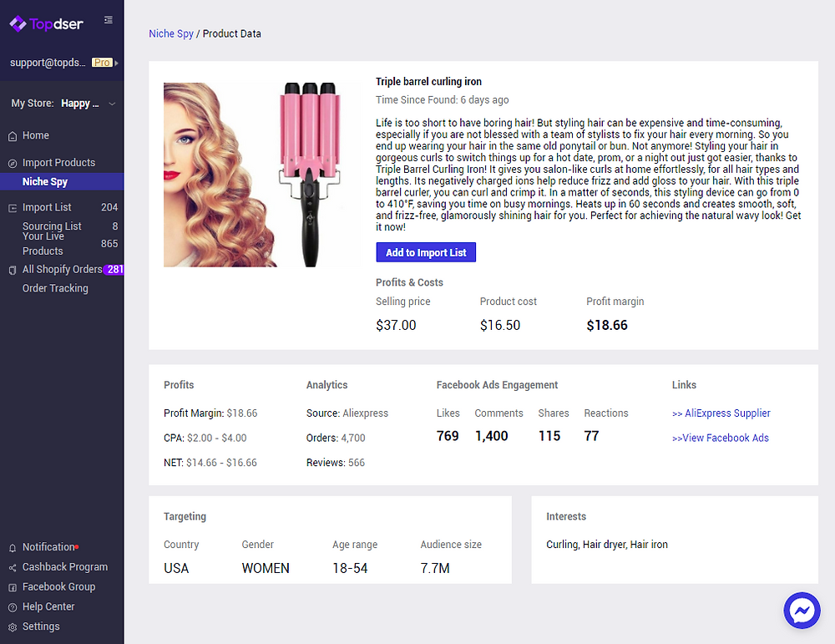The height and width of the screenshot is (644, 835).
Task: Click the WOMEN gender value
Action: [266, 568]
